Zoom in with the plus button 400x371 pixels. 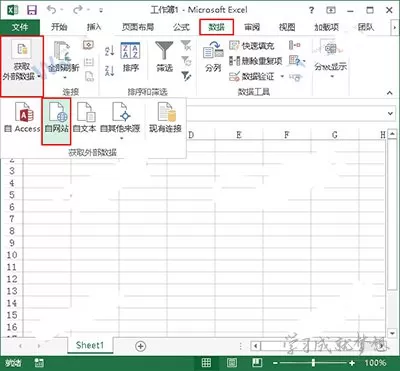tap(352, 363)
